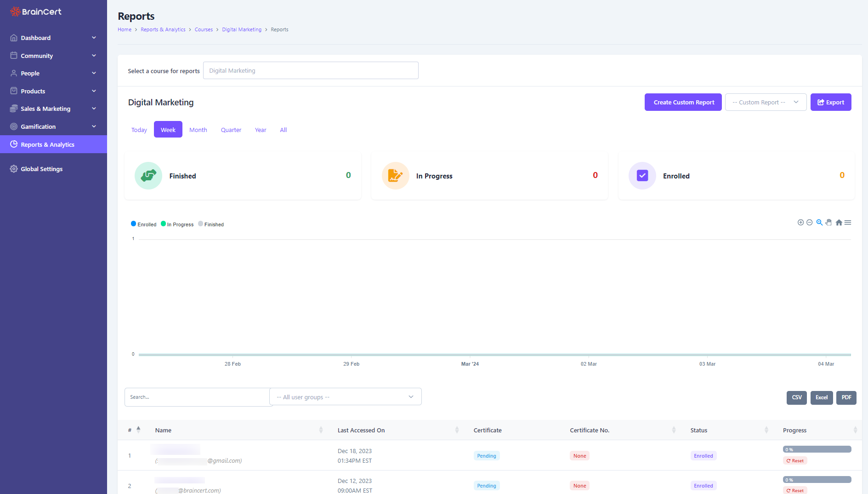This screenshot has width=868, height=494.
Task: Download the table as Excel
Action: click(822, 397)
